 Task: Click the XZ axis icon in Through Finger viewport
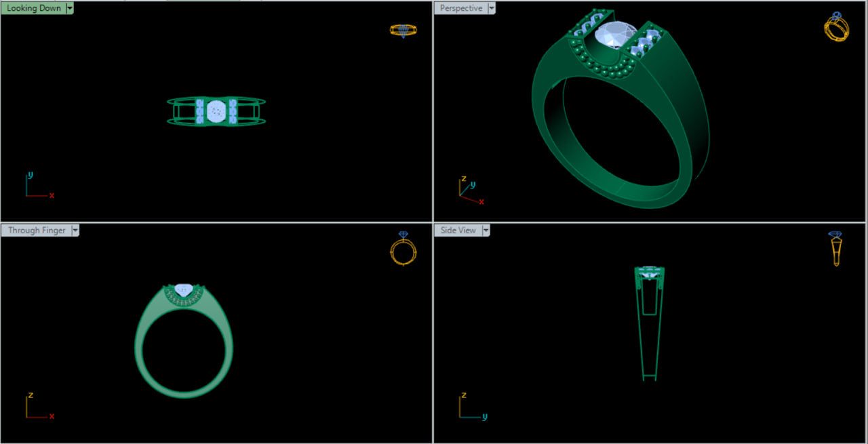click(x=39, y=405)
